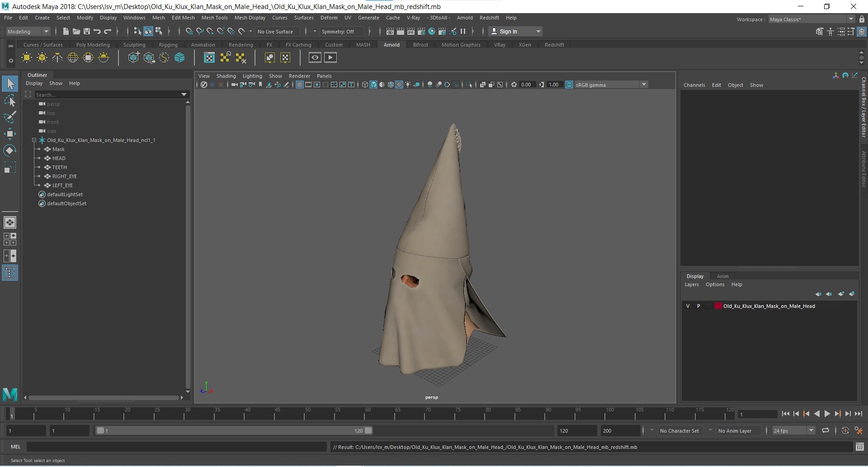Open Arnold RenderView from shelf

pyautogui.click(x=315, y=57)
